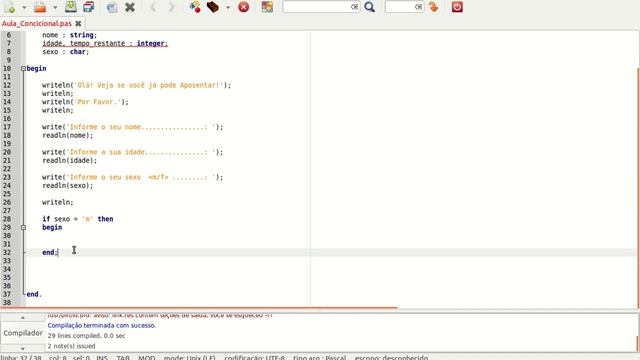Save the current file
640x360 pixels.
(x=71, y=7)
